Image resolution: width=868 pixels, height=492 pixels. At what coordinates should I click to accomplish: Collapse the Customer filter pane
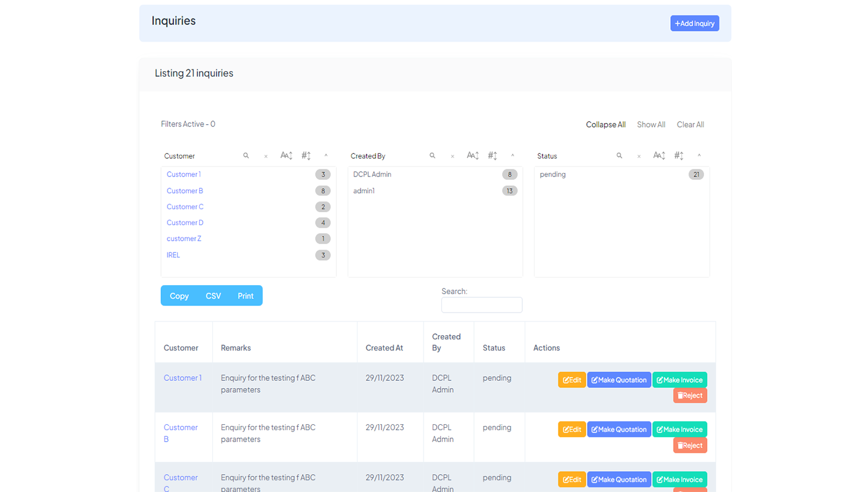click(326, 156)
